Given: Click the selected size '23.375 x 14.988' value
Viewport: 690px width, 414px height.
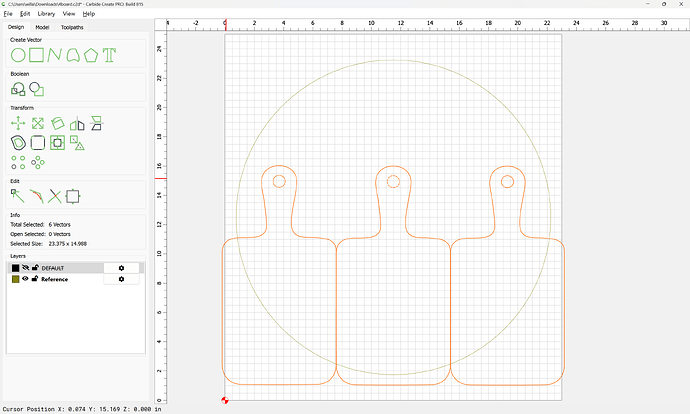Looking at the screenshot, I should point(67,244).
